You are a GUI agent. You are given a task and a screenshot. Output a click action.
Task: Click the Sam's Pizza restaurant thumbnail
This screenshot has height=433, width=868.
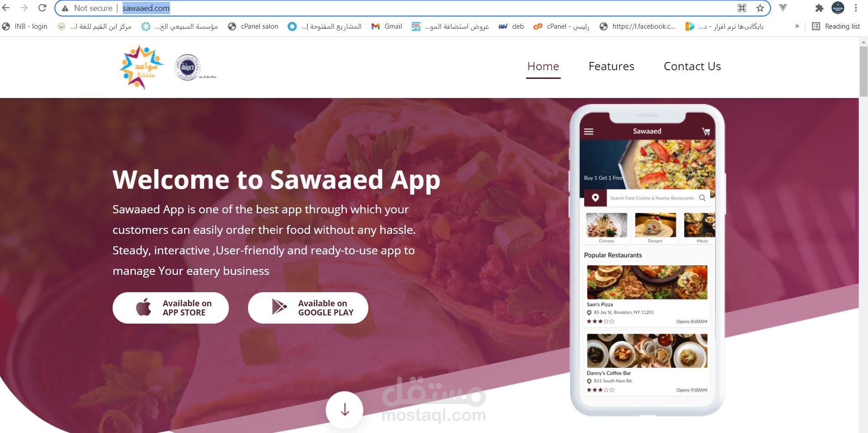click(x=647, y=282)
